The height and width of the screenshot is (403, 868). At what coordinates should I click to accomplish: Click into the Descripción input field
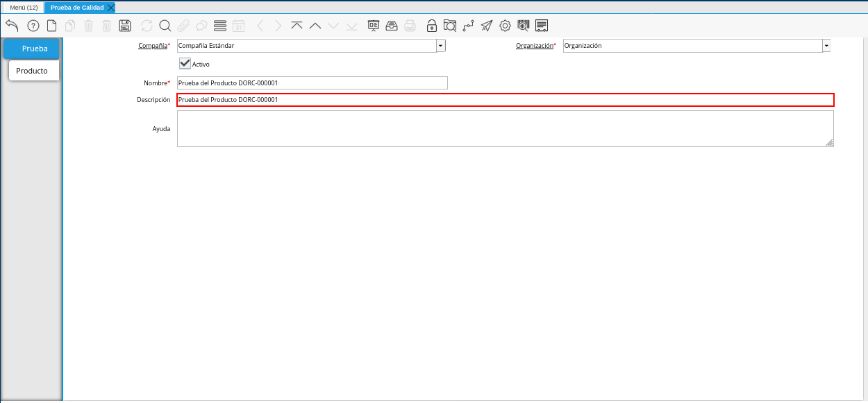point(506,100)
